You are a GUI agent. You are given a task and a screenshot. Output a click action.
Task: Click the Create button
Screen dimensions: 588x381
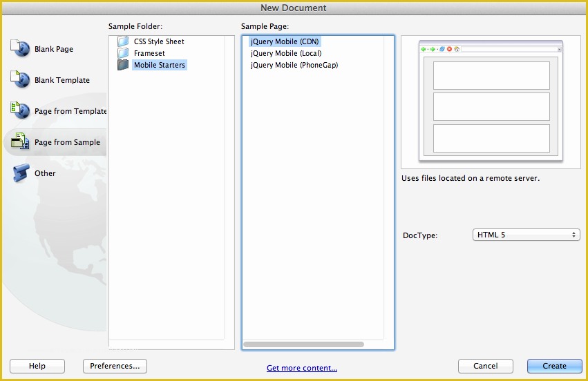coord(554,366)
